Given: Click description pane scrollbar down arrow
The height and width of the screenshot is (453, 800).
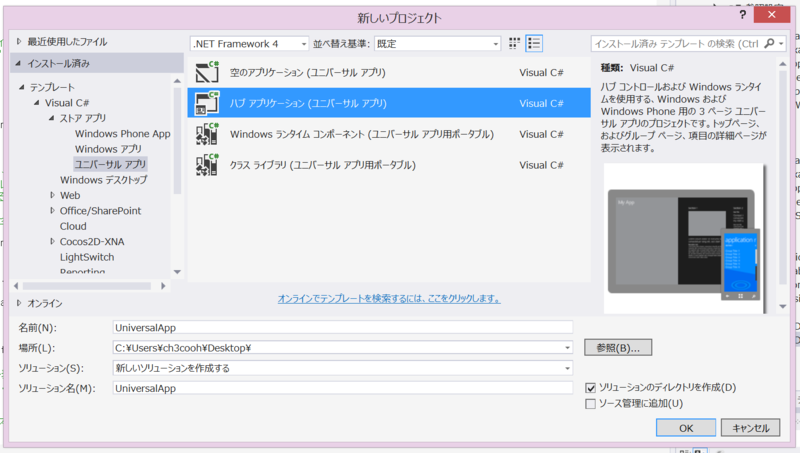Looking at the screenshot, I should (783, 306).
